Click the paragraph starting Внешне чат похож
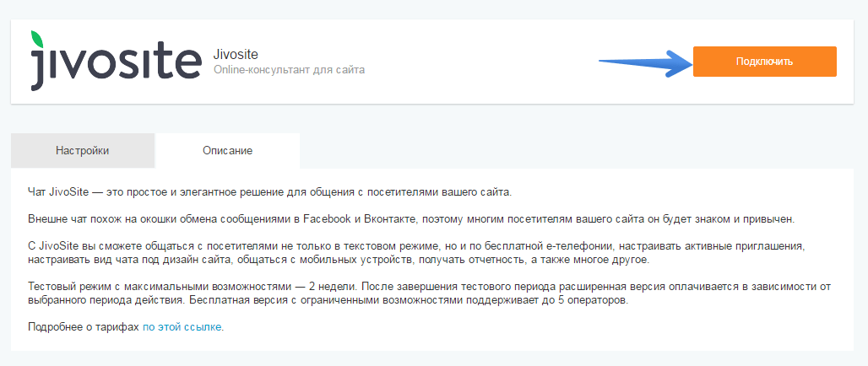The image size is (868, 366). (x=410, y=219)
